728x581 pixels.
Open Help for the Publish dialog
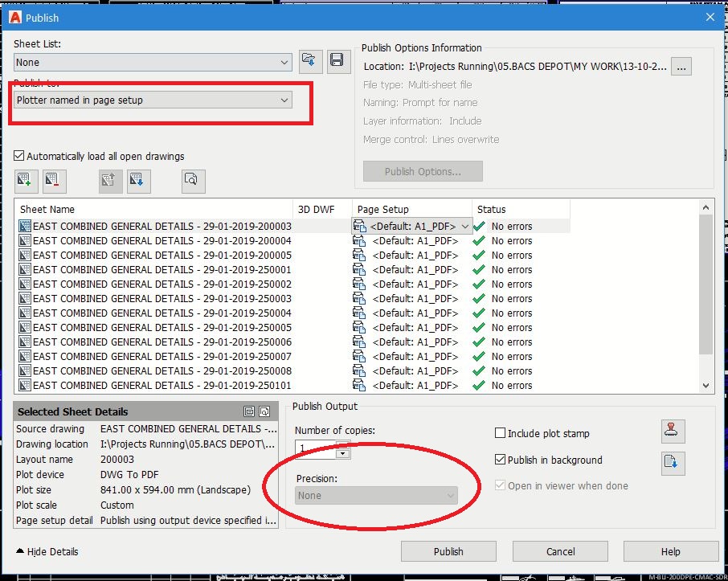(671, 551)
